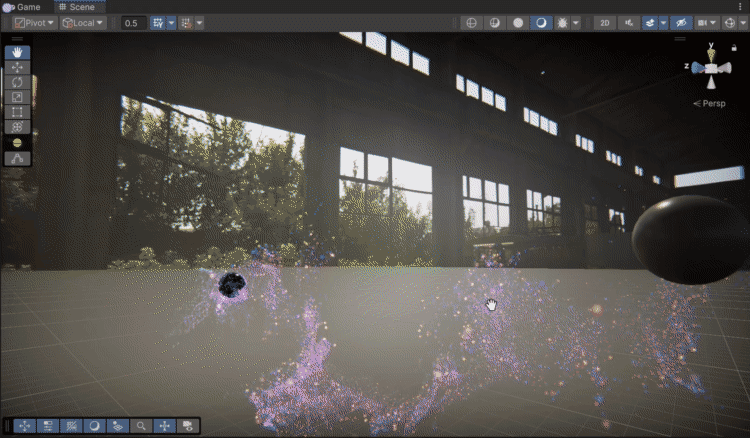750x438 pixels.
Task: Toggle grid visibility button
Action: (158, 22)
